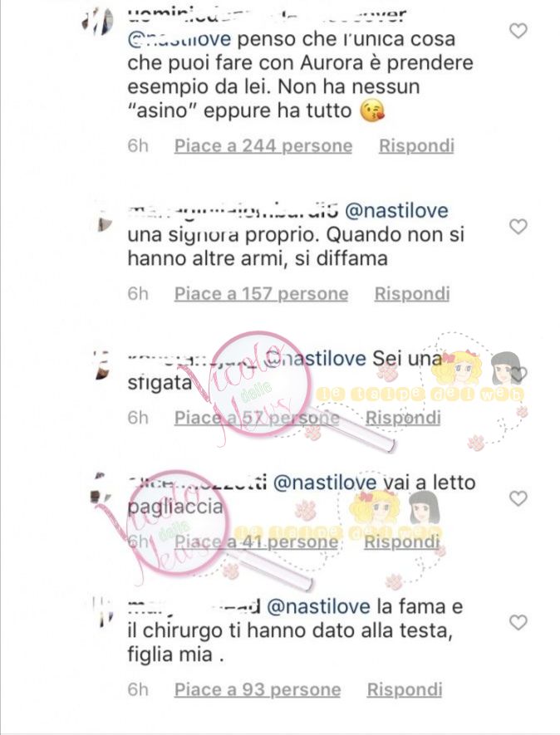View 'Piace a 57 persone' likes list

257,418
